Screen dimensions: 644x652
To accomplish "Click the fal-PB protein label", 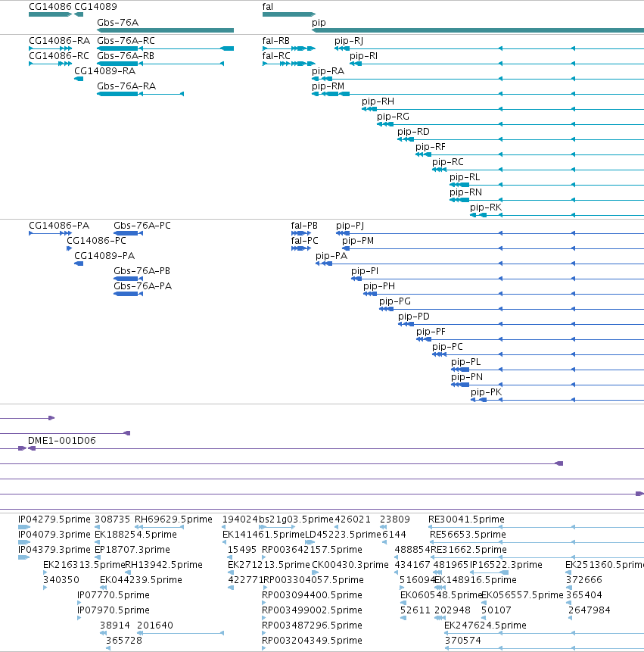I will pyautogui.click(x=304, y=226).
